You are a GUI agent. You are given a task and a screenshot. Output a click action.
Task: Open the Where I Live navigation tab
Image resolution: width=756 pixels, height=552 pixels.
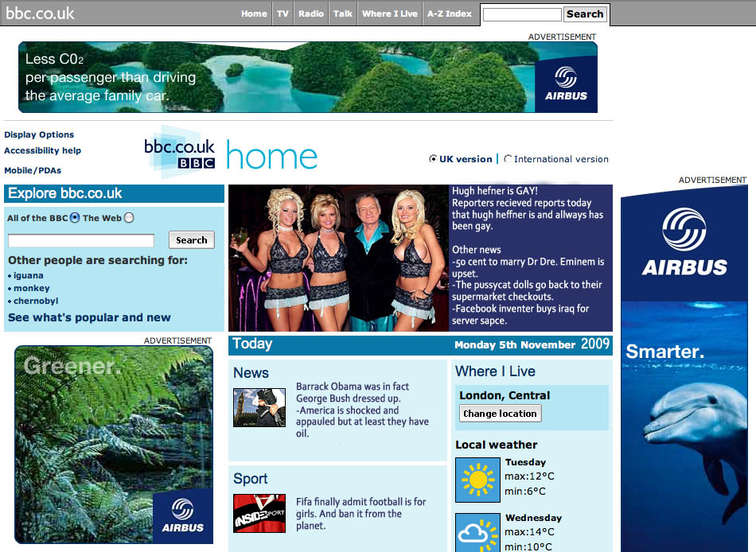[x=389, y=14]
